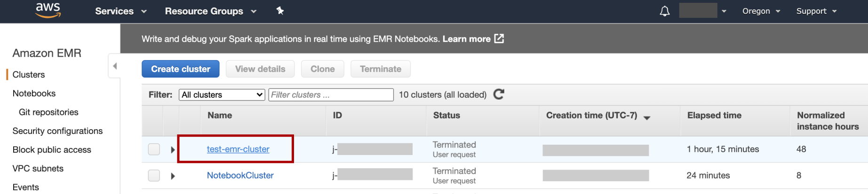The width and height of the screenshot is (868, 194).
Task: Click the '1 hour, 15 minutes' elapsed cell
Action: [723, 149]
